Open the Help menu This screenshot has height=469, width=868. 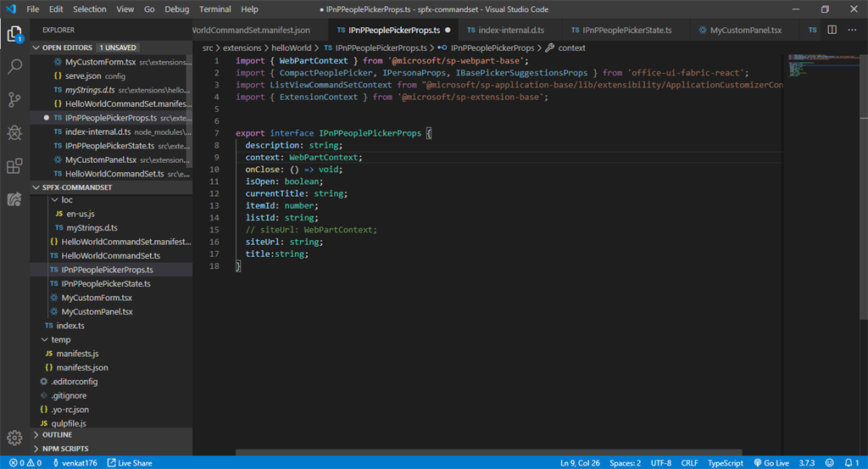pyautogui.click(x=250, y=8)
